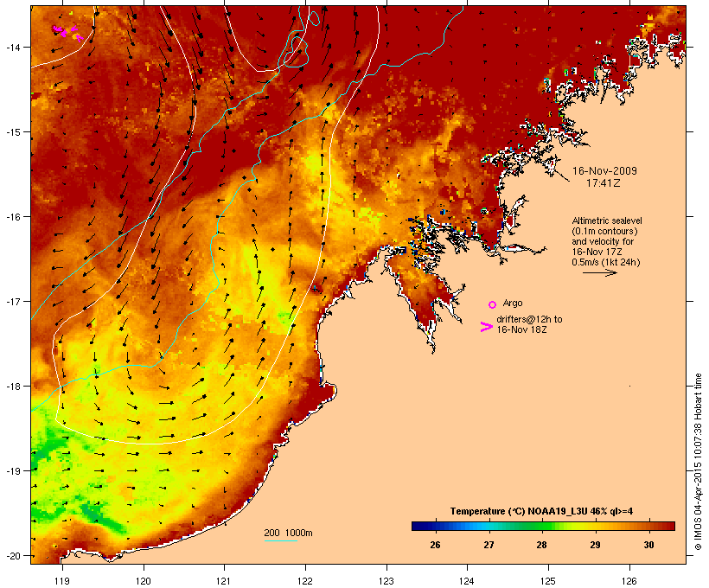Click the IMOS copyright timestamp text

(698, 462)
